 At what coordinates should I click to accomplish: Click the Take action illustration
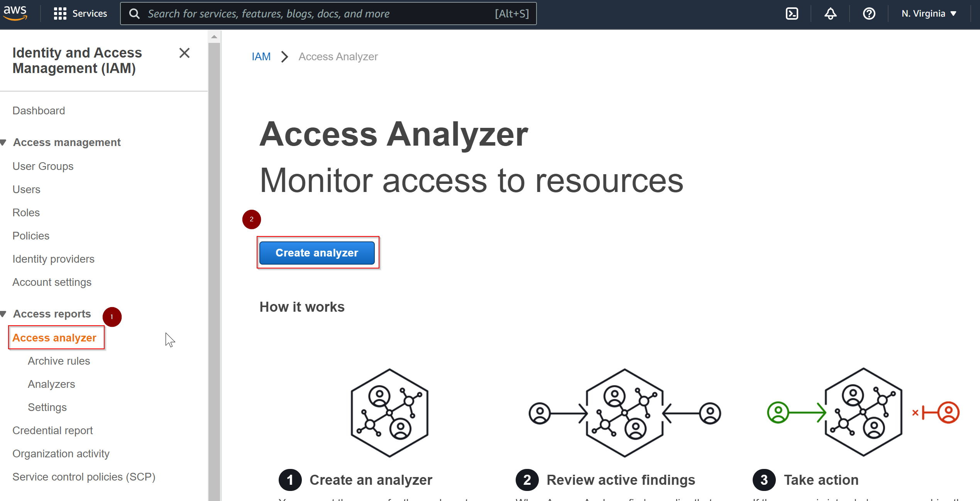click(863, 412)
